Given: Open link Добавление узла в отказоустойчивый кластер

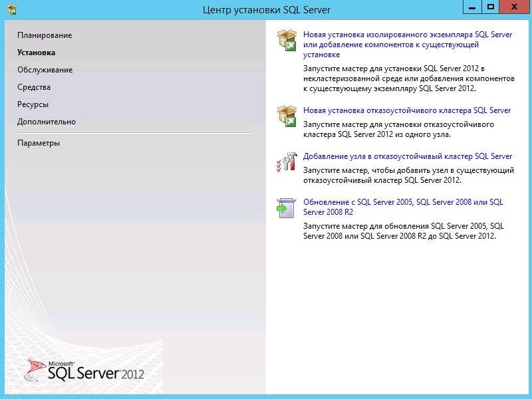Looking at the screenshot, I should [408, 156].
